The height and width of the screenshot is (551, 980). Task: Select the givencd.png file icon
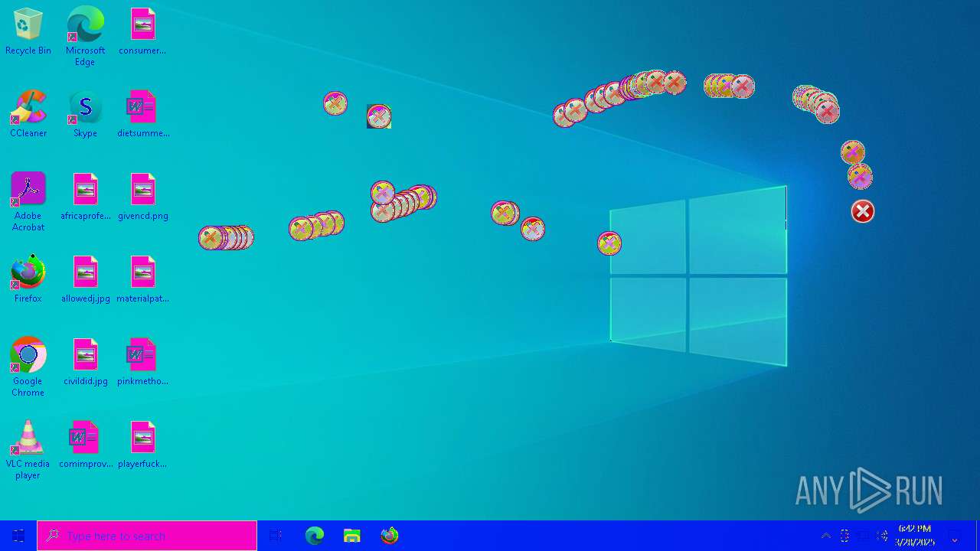click(x=142, y=197)
